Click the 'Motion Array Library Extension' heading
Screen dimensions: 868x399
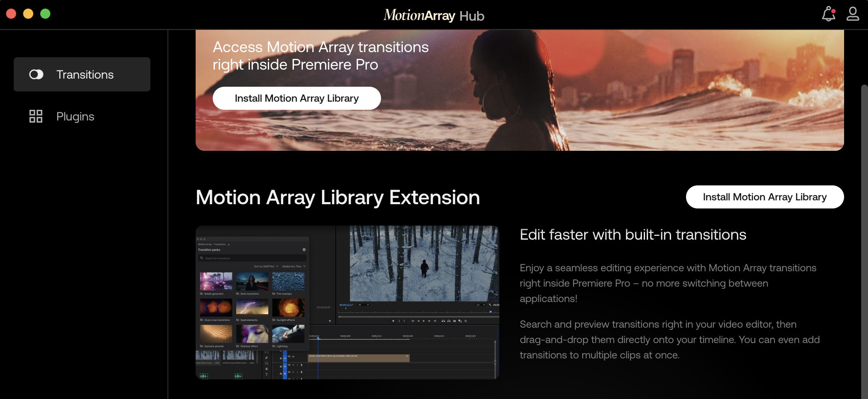[337, 197]
